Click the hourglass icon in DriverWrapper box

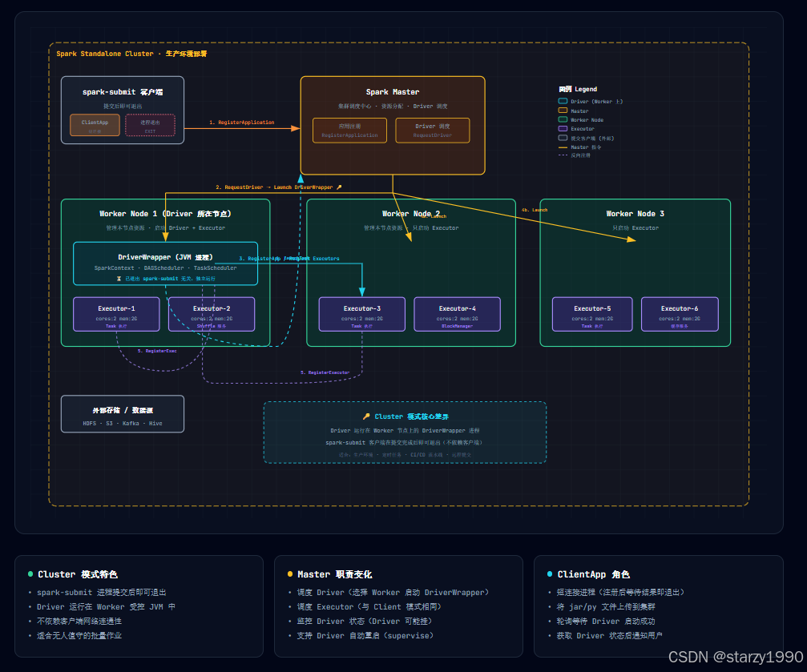tap(119, 279)
